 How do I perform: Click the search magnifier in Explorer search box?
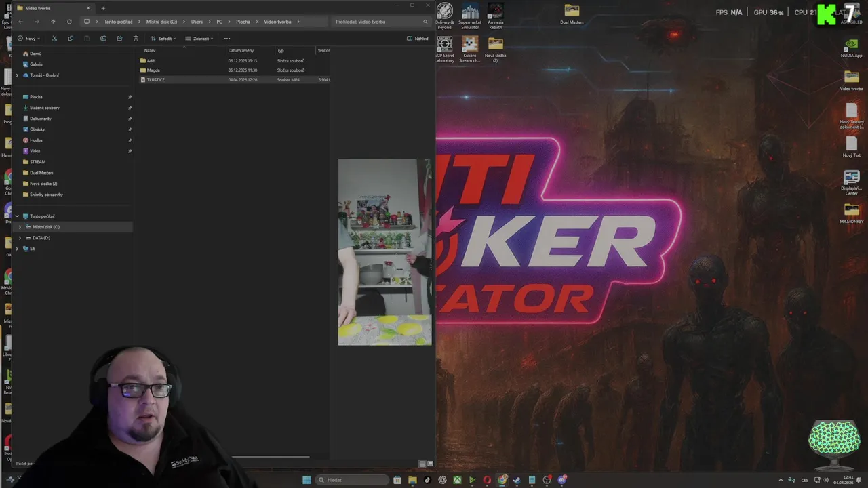(425, 22)
